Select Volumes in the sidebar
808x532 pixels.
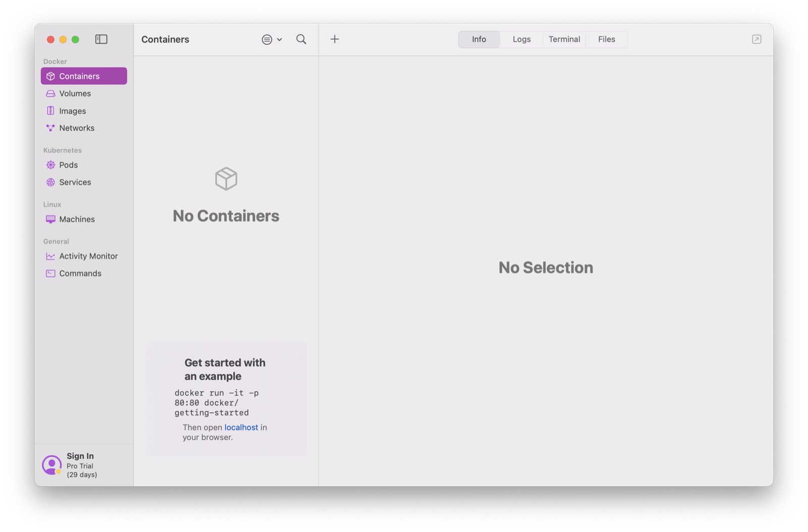coord(84,93)
